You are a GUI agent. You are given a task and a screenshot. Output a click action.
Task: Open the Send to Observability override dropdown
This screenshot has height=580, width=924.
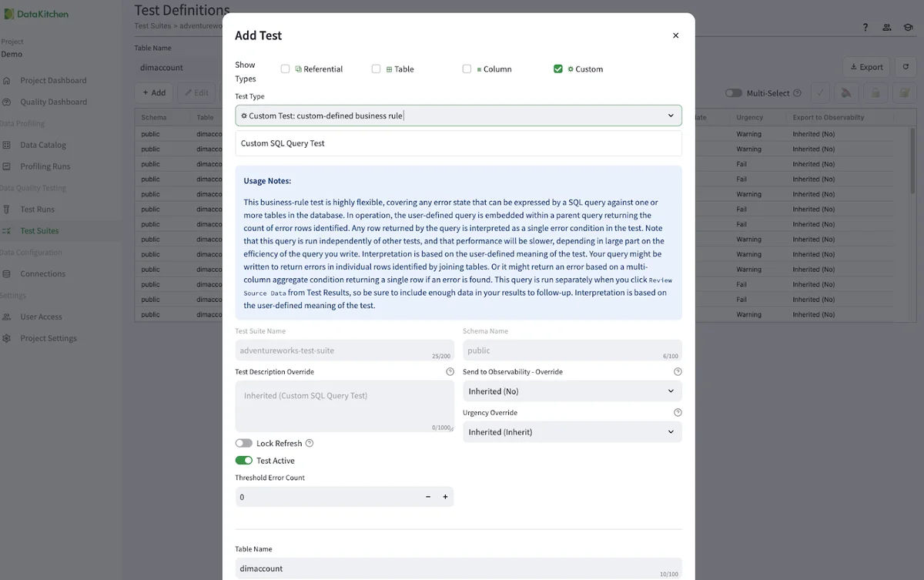pos(572,391)
